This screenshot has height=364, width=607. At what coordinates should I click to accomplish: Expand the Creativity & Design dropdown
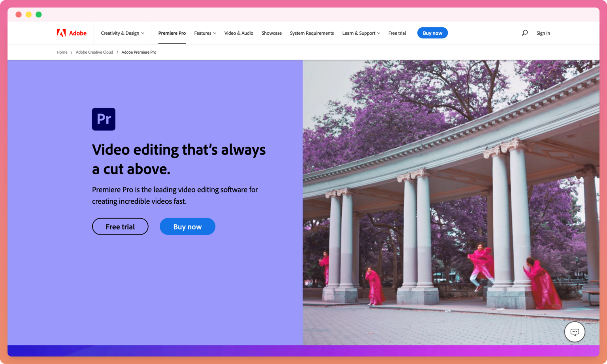(x=122, y=33)
